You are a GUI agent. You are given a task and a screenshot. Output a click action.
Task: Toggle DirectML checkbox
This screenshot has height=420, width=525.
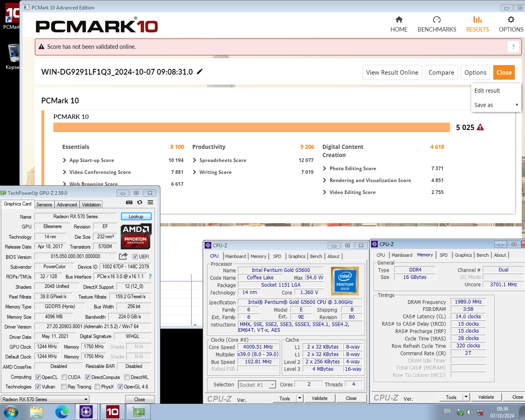click(x=127, y=377)
